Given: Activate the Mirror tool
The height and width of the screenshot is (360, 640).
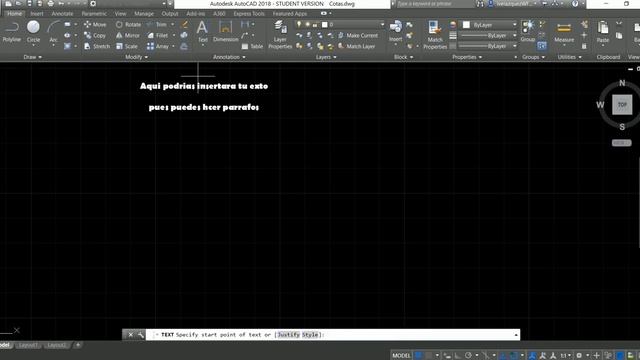Looking at the screenshot, I should click(128, 36).
